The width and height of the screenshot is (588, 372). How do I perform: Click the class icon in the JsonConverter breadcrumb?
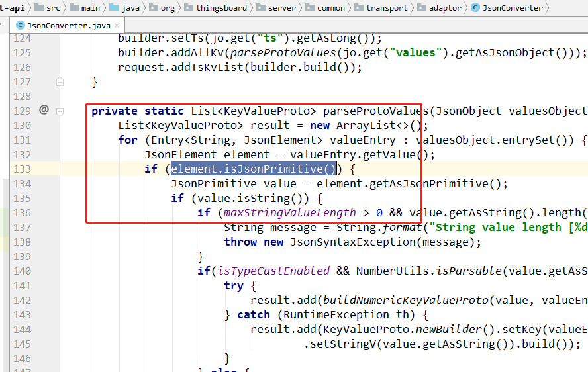point(475,7)
